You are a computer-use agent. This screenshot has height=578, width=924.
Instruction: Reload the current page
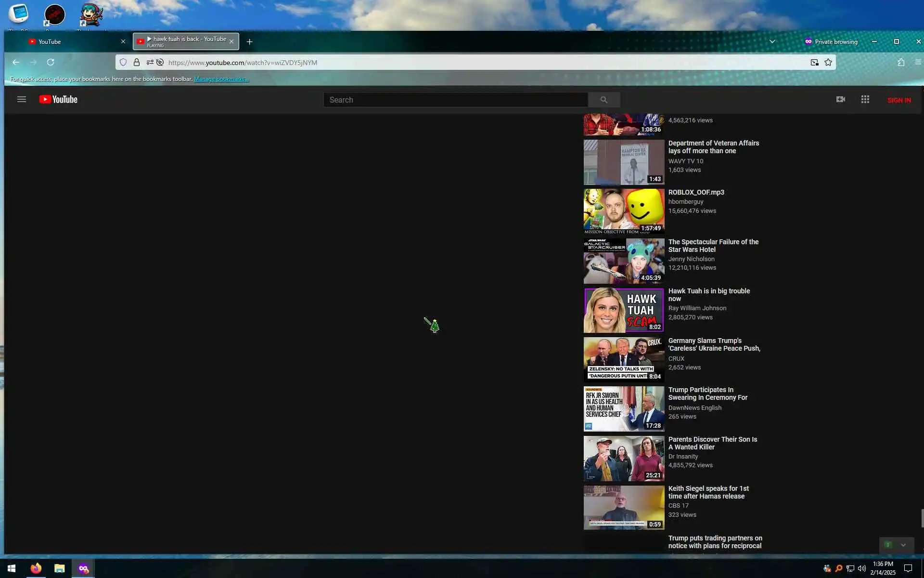(51, 63)
